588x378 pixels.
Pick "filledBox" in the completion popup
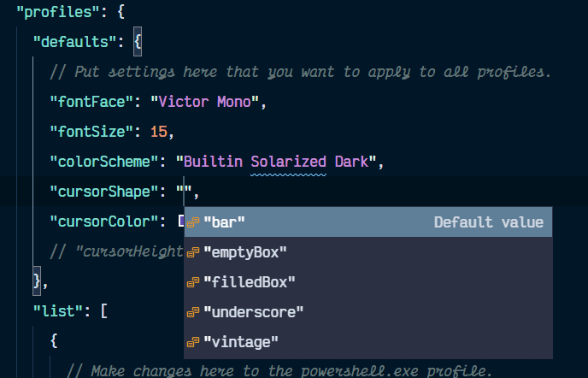tap(249, 282)
